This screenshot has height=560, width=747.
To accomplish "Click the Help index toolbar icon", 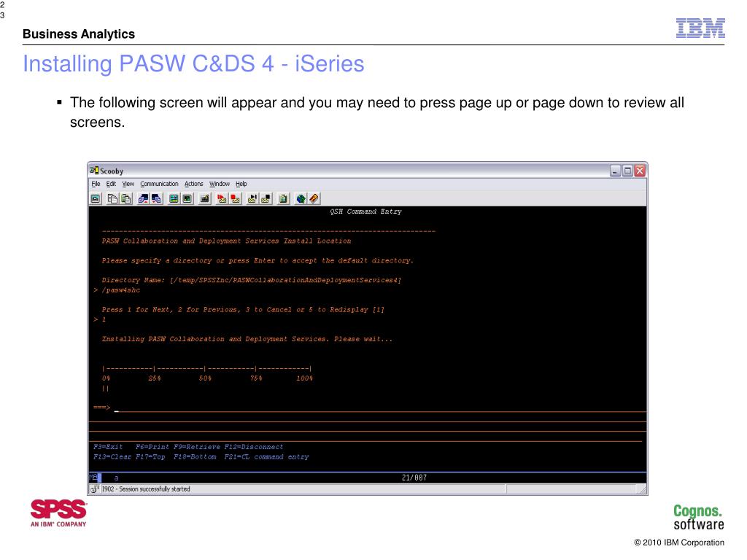I will 314,199.
